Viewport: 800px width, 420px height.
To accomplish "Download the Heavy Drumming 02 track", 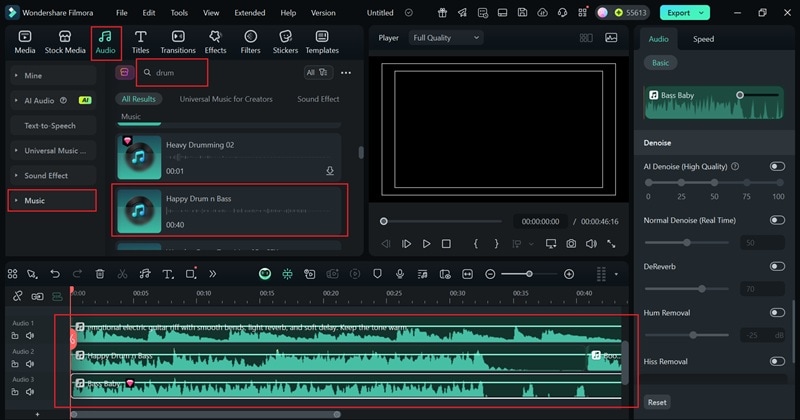I will pos(330,171).
